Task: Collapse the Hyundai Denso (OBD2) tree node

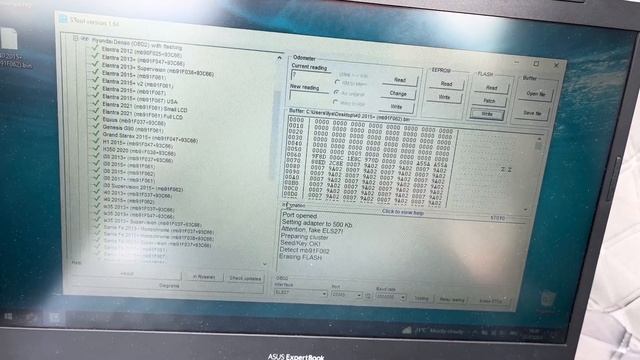Action: point(76,38)
